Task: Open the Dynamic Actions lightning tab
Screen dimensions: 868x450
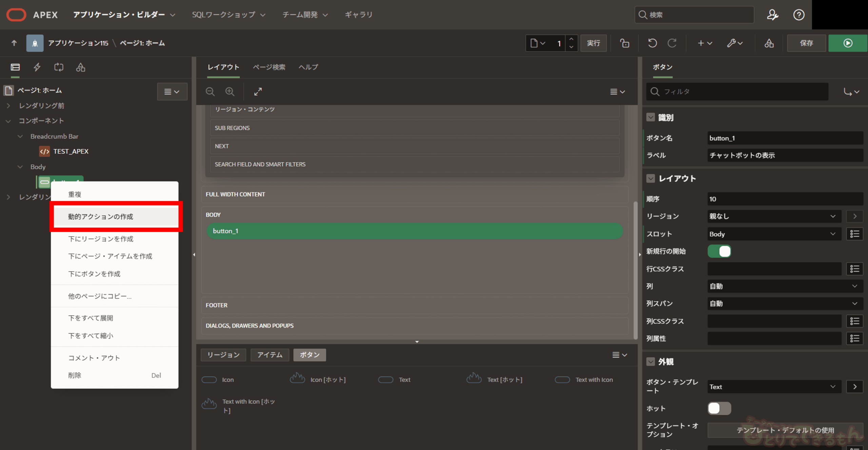Action: click(37, 67)
